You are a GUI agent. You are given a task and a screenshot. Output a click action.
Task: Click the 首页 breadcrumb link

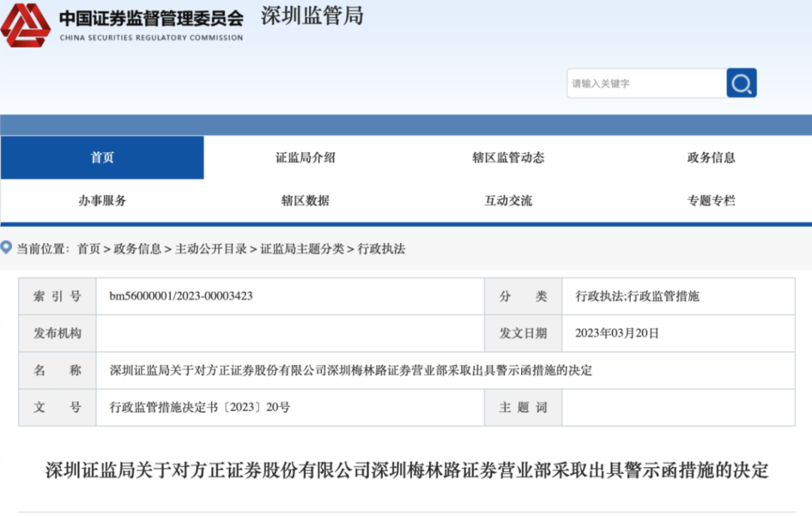coord(89,249)
